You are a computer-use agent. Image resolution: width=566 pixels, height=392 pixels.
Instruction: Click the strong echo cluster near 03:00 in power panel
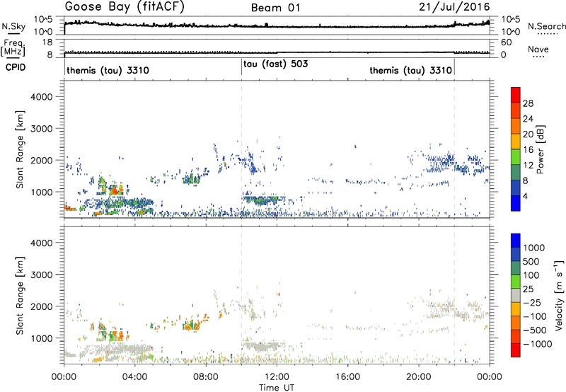[x=116, y=190]
